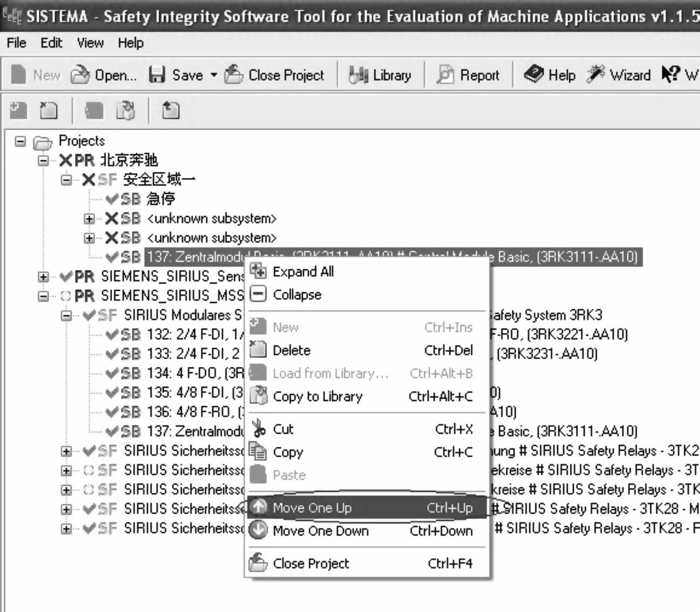Collapse the Projects root node

[20, 141]
